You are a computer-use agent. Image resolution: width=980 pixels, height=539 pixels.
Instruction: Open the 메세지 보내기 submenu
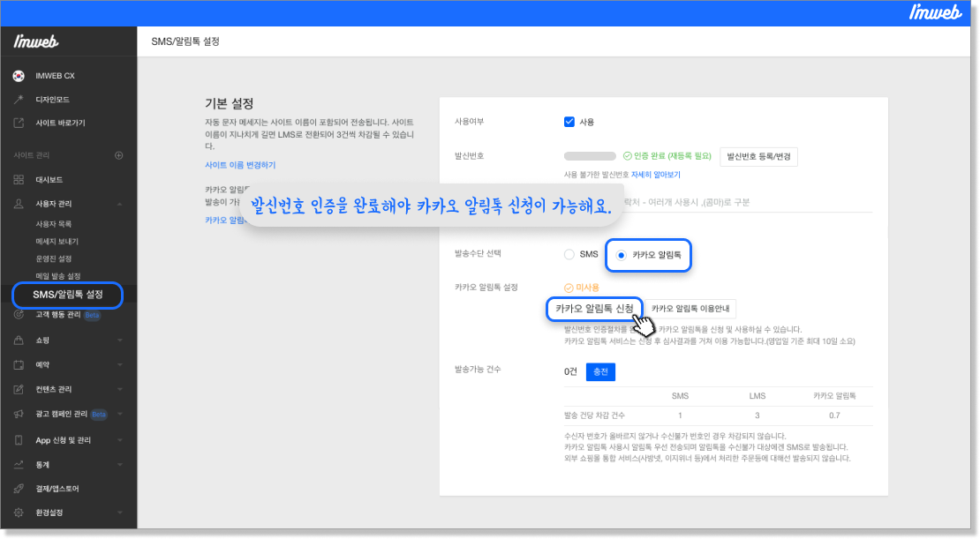57,241
